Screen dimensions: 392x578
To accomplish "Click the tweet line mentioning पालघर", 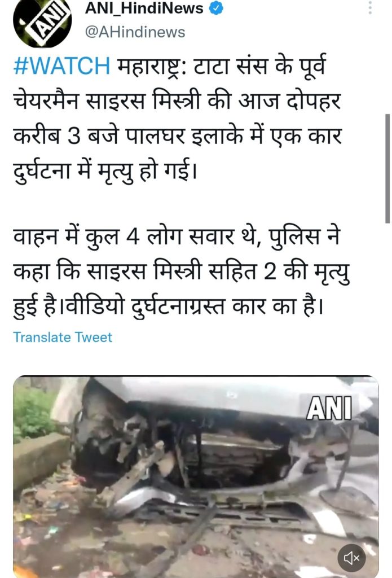I will click(178, 135).
